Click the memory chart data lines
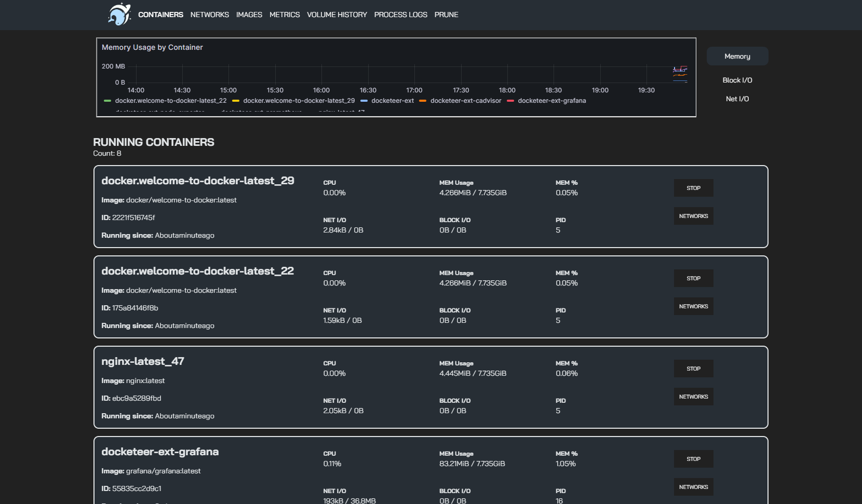862x504 pixels. tap(680, 74)
